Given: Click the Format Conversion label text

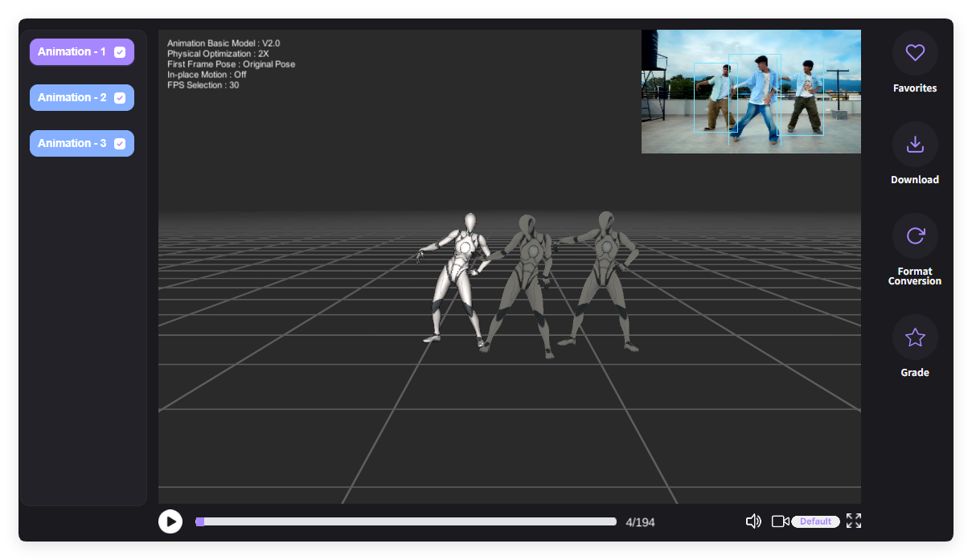Looking at the screenshot, I should click(x=915, y=276).
